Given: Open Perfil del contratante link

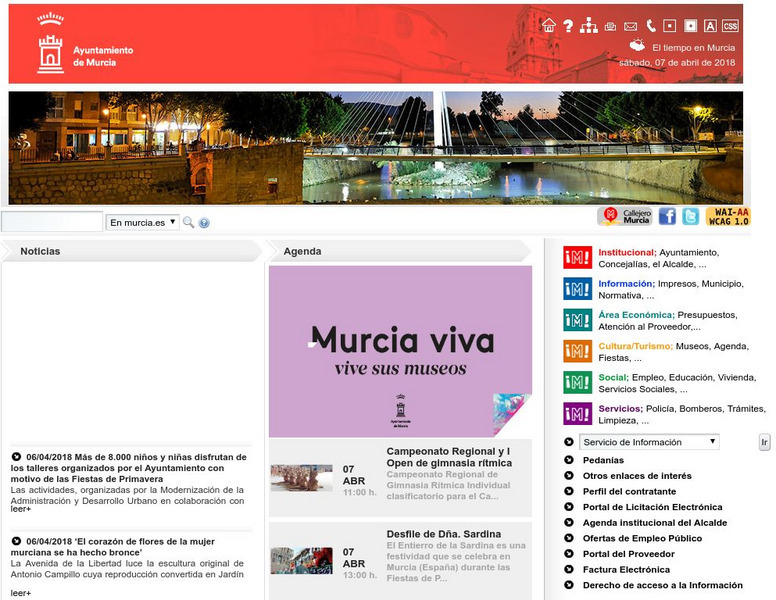Looking at the screenshot, I should coord(629,492).
